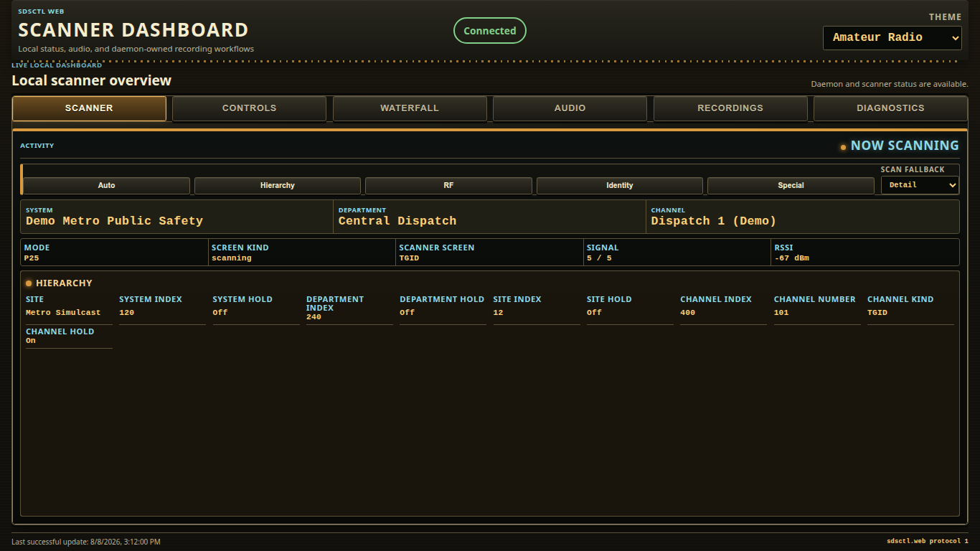Click the SDSCTL WEB header label
Screen dimensions: 980x551
(41, 11)
